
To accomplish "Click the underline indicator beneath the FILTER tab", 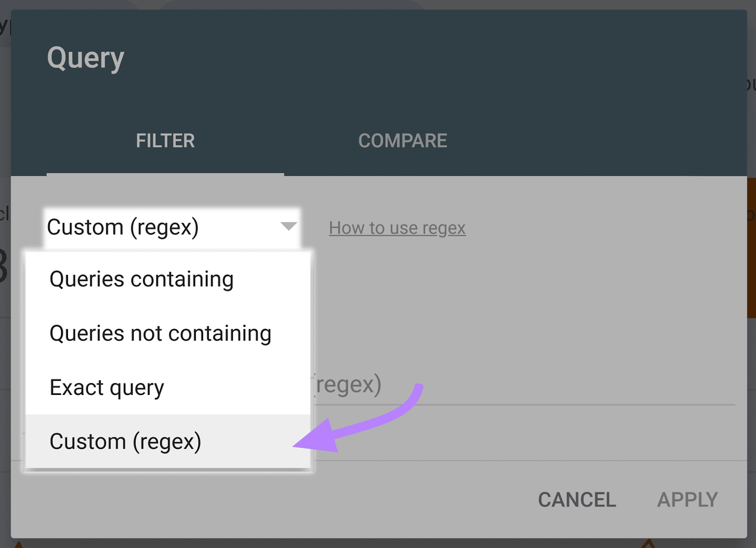I will pos(165,174).
